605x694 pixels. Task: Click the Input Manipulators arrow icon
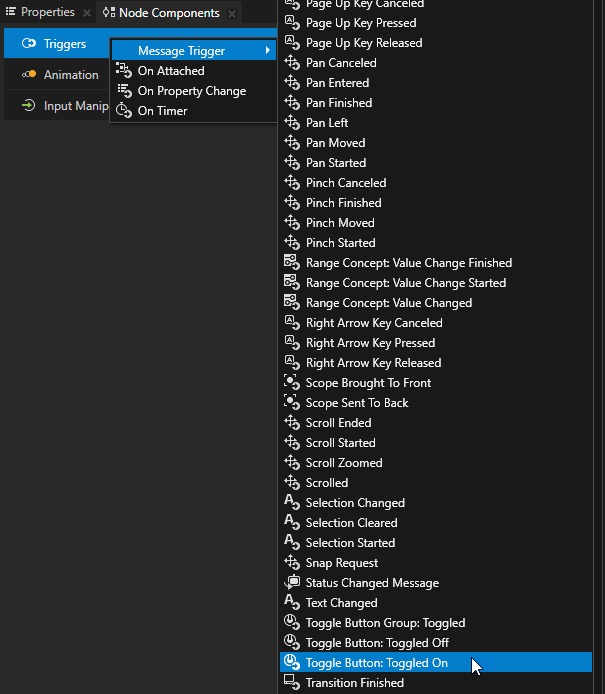pos(29,105)
